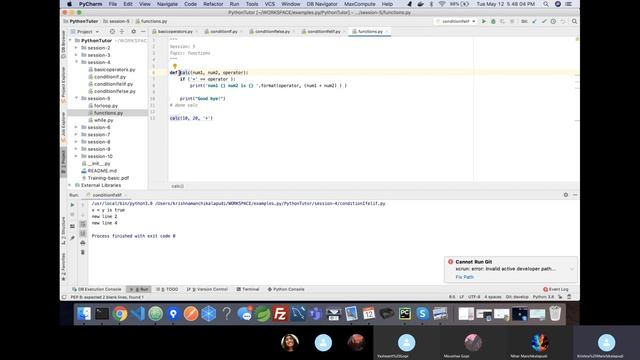Select Training-basic.pdf in project tree
This screenshot has width=640, height=360.
coord(108,178)
